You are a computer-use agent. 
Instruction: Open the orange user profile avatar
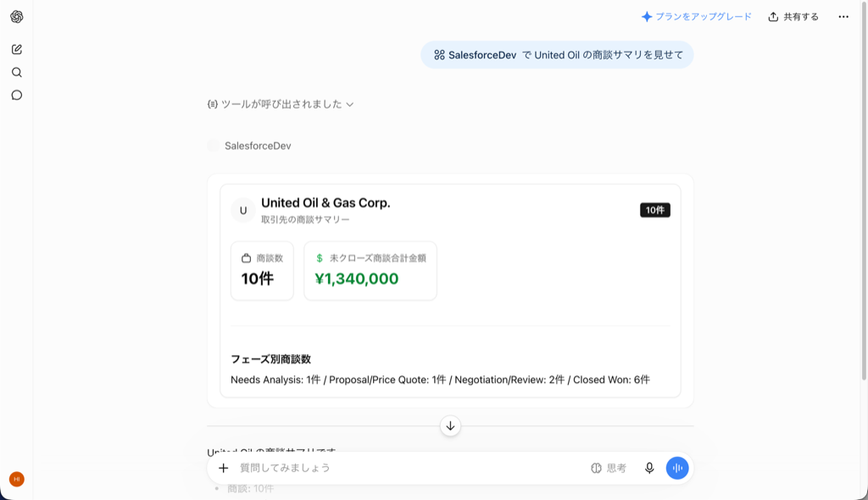click(17, 479)
